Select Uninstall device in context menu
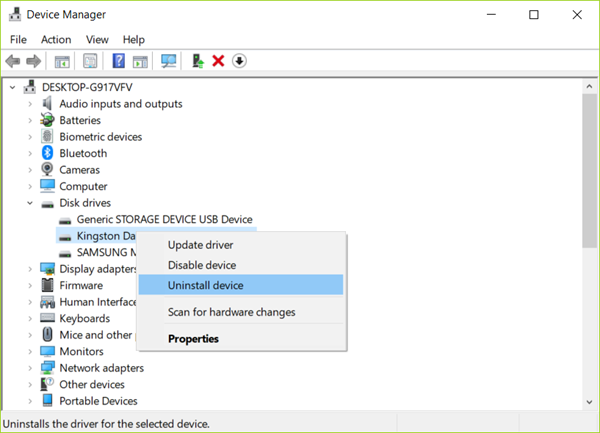Screen dimensions: 600x433 [241, 285]
